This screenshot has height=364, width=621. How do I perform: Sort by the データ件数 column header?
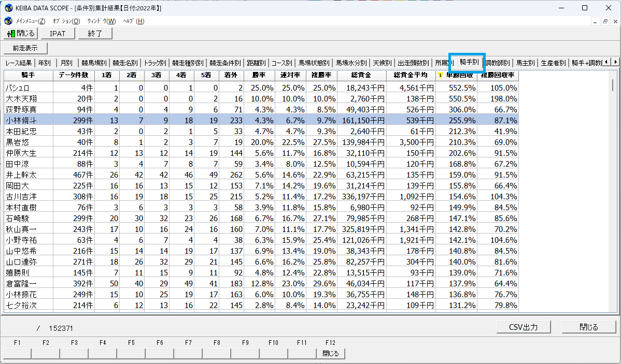coord(74,75)
